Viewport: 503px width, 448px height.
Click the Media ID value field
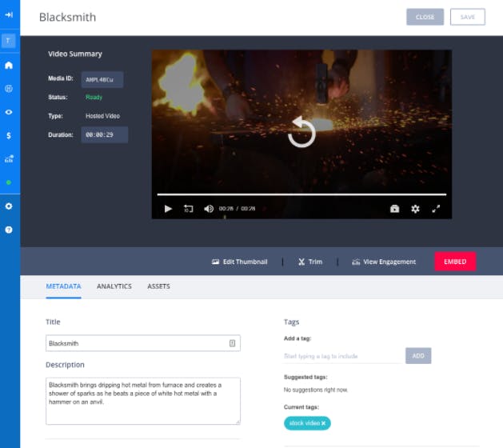point(102,79)
